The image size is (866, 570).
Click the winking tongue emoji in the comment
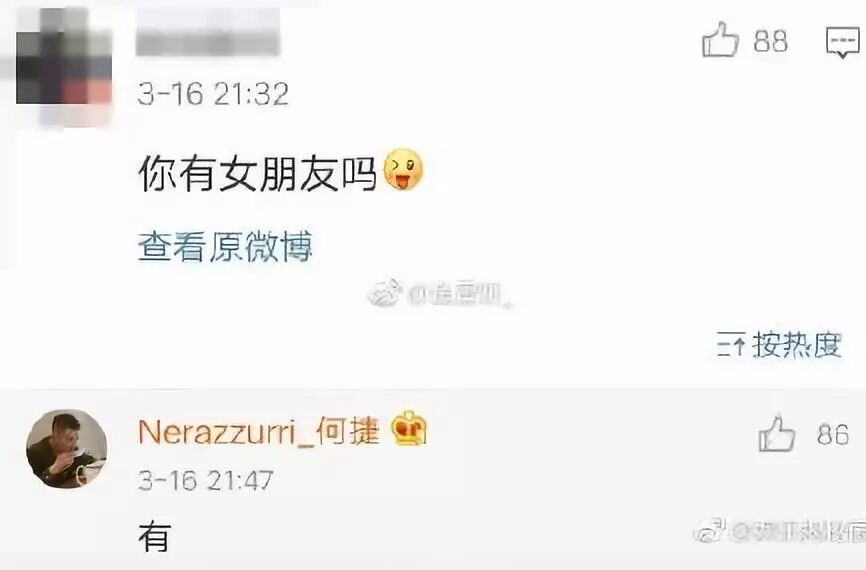click(404, 169)
